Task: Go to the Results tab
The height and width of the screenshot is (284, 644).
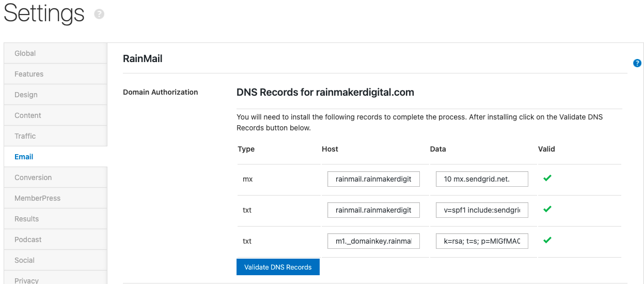Action: [55, 219]
